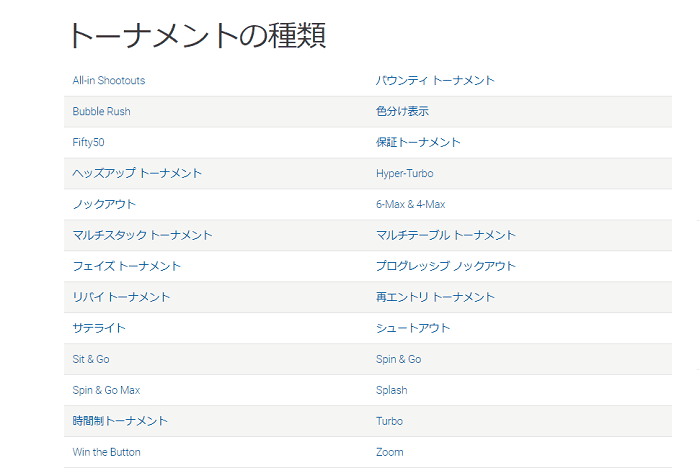700x473 pixels.
Task: Click the サテライト link
Action: tap(99, 328)
